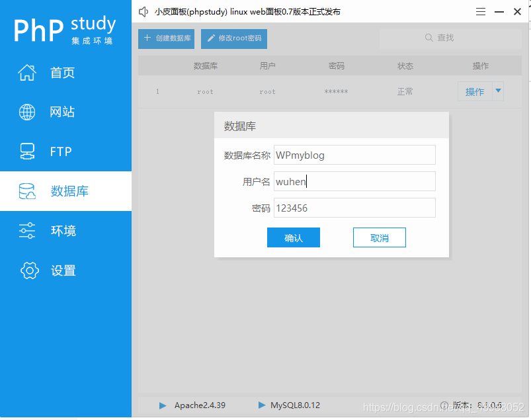531x420 pixels.
Task: Click the house icon beside 首页
Action: pyautogui.click(x=27, y=73)
